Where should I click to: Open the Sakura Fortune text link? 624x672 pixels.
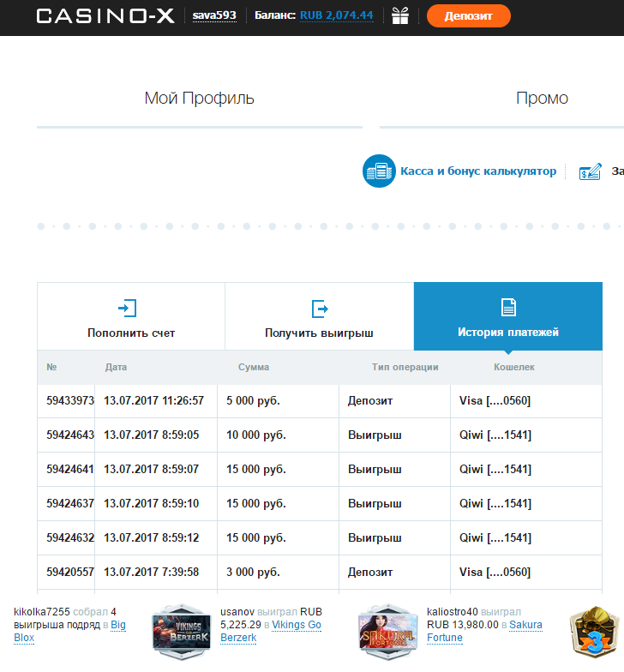pyautogui.click(x=485, y=631)
